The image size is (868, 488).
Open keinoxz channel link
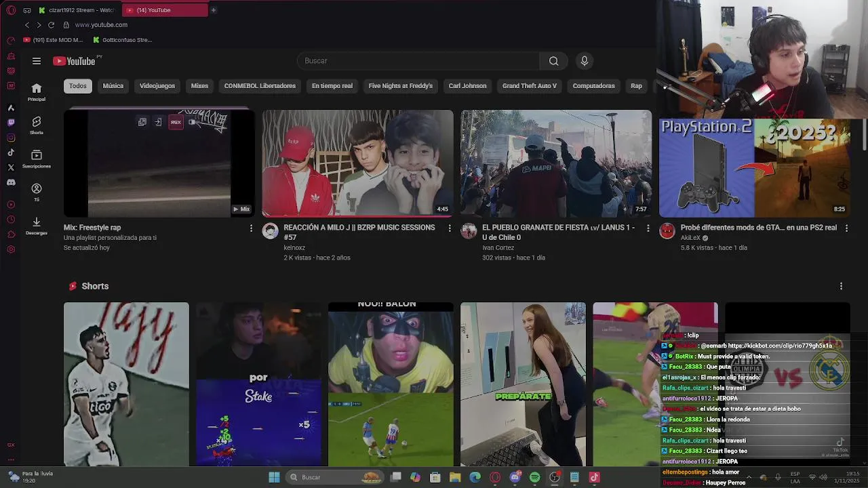pos(294,247)
